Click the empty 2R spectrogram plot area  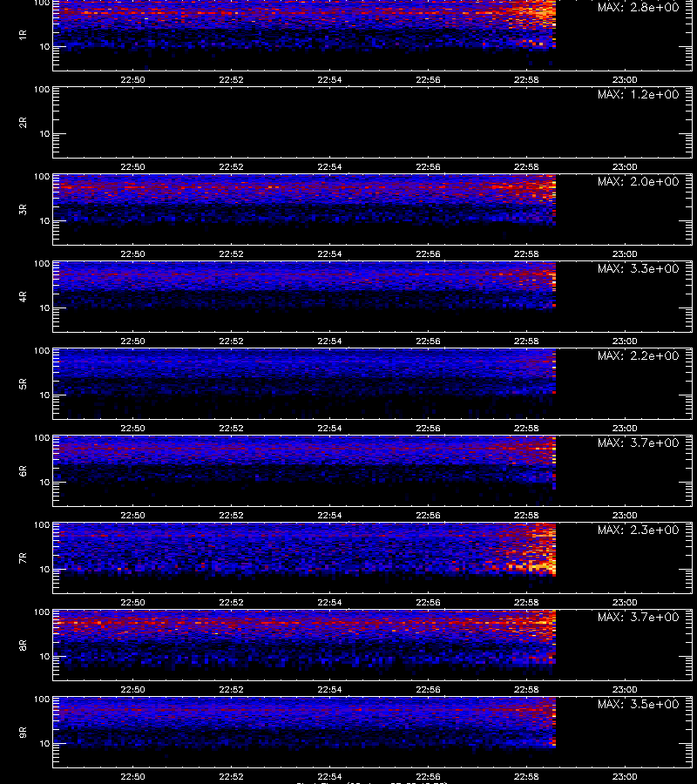pos(372,123)
